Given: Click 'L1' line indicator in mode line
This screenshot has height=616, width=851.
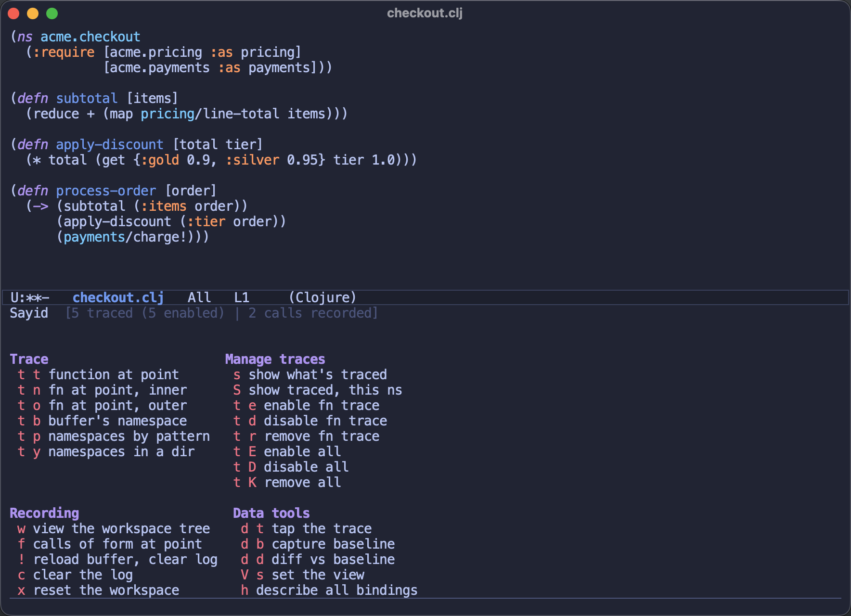Looking at the screenshot, I should coord(242,297).
